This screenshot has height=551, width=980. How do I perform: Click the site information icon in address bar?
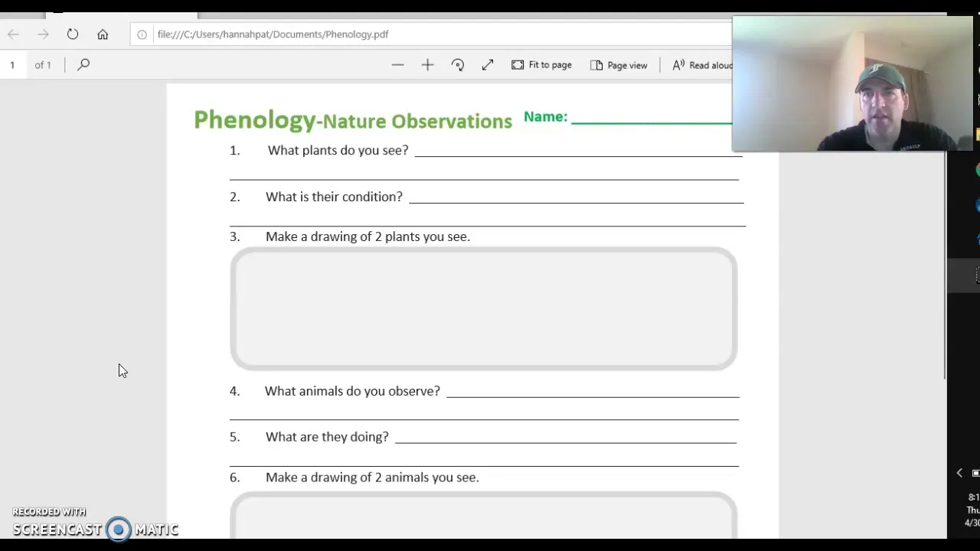(142, 34)
